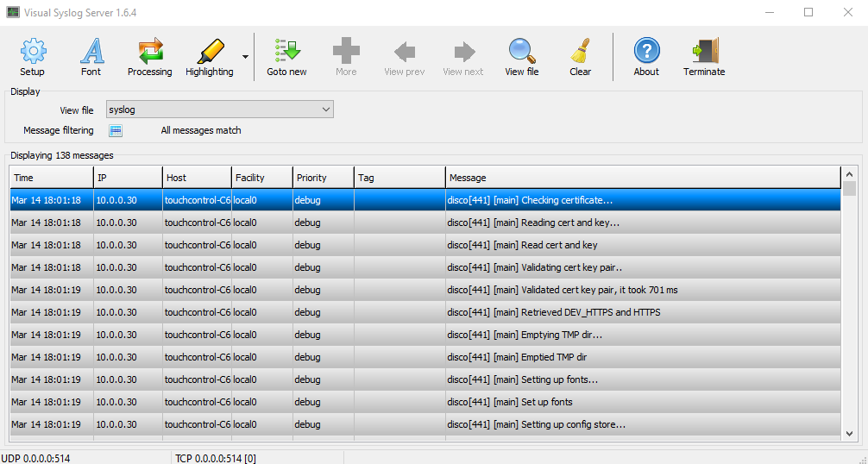Click the Highlighting marker icon
868x464 pixels.
click(211, 52)
